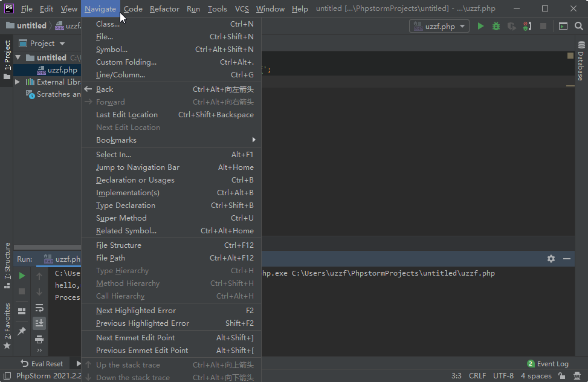Open the Structure tool window
The height and width of the screenshot is (382, 588).
pyautogui.click(x=7, y=266)
